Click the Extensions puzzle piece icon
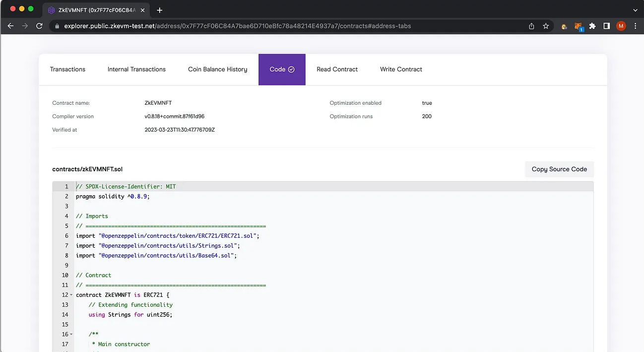Image resolution: width=644 pixels, height=352 pixels. click(x=592, y=26)
